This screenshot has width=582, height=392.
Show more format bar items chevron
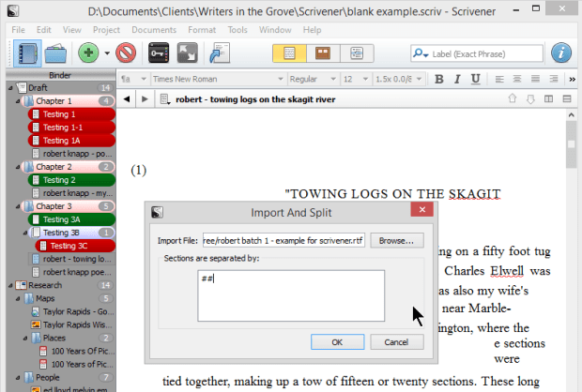point(572,80)
